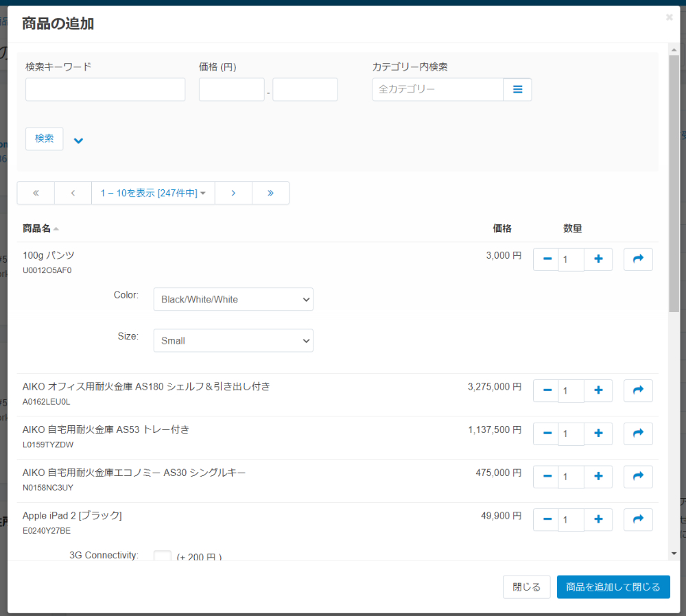The width and height of the screenshot is (686, 616).
Task: Open category list via hamburger icon
Action: coord(517,89)
